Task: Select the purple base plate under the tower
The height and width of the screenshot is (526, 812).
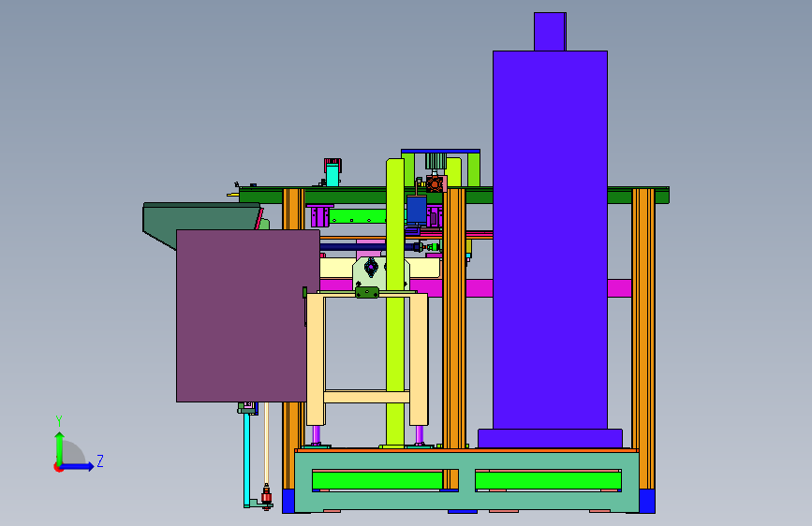Action: tap(550, 438)
